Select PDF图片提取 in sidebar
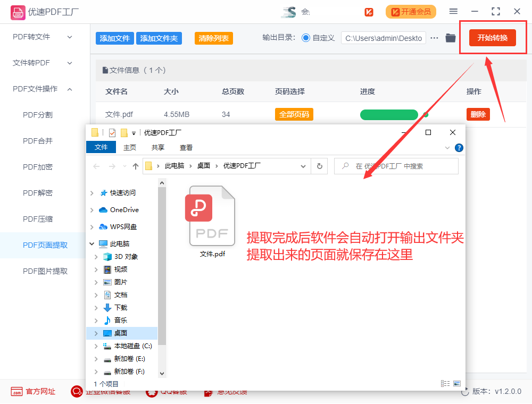532x404 pixels. coord(45,271)
